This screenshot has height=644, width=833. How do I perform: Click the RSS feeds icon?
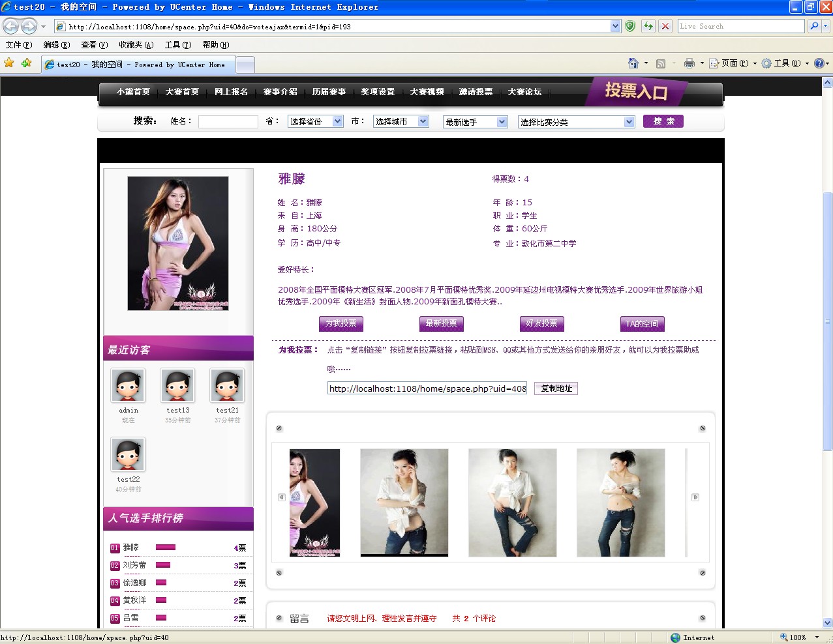pyautogui.click(x=661, y=63)
